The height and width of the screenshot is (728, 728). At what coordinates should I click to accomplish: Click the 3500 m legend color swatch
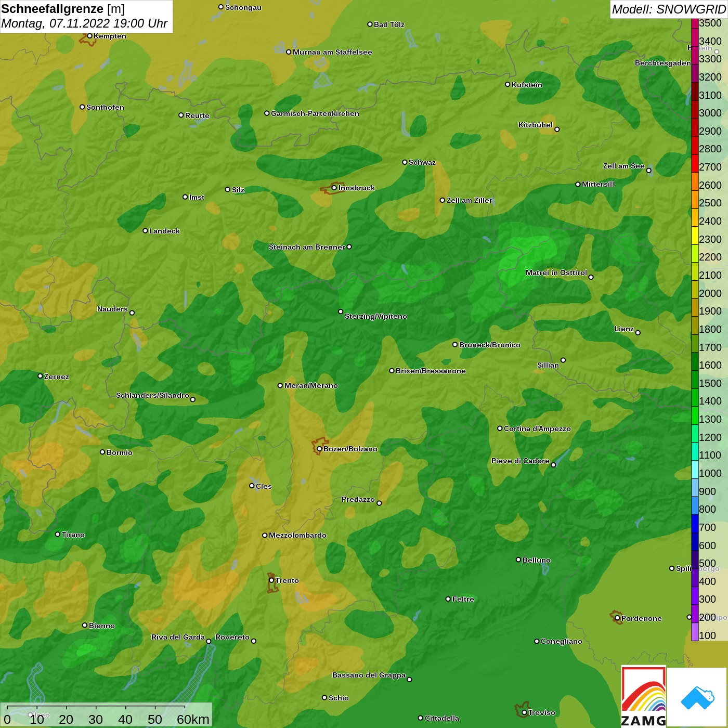point(695,23)
